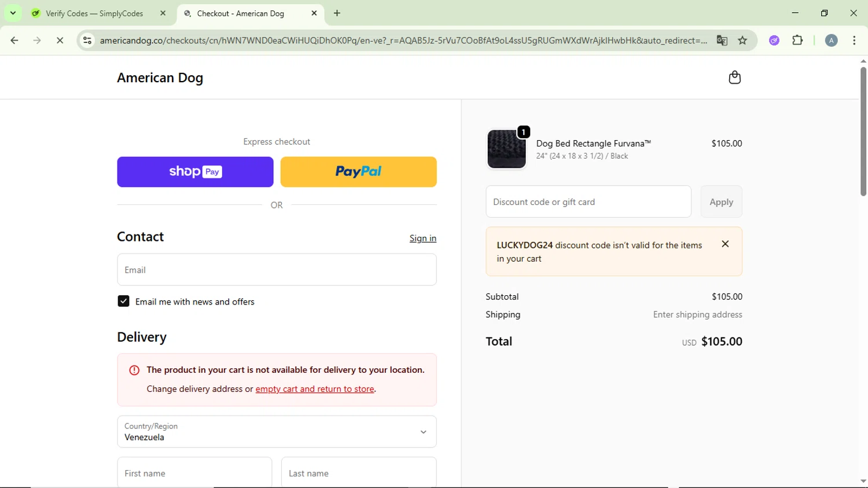Image resolution: width=868 pixels, height=488 pixels.
Task: Pay with Shop Pay button
Action: point(195,172)
